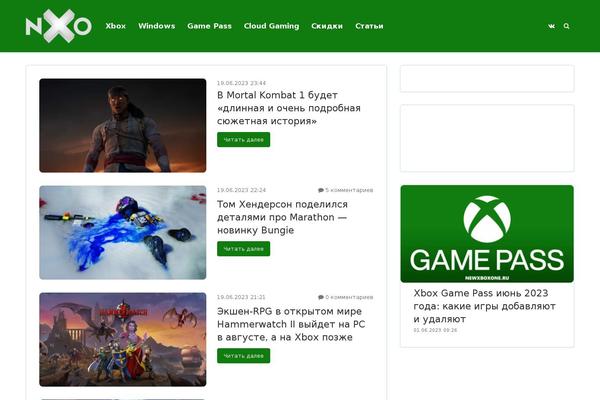Open the VK social icon
The width and height of the screenshot is (600, 400).
pos(551,26)
